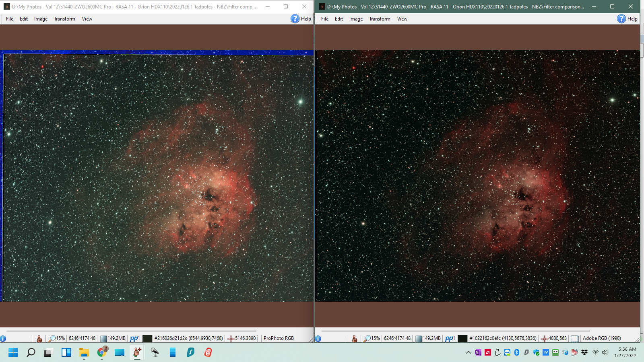Open Image menu in left window
The image size is (644, 362).
point(41,19)
